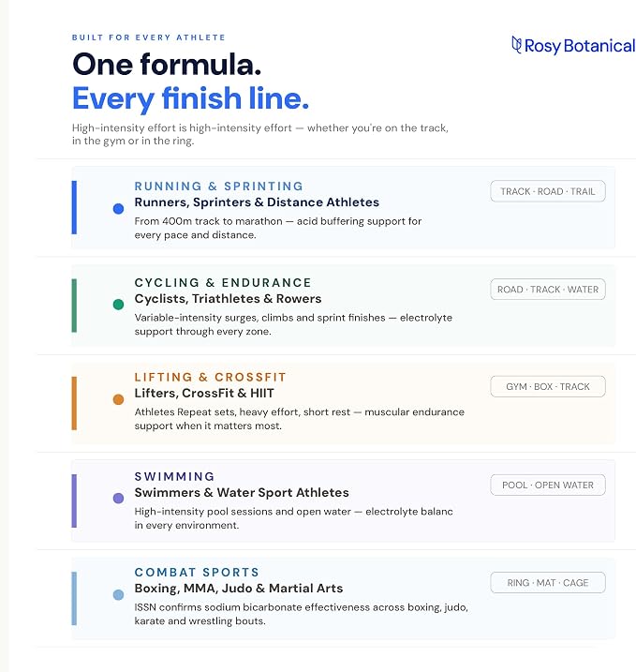Click the blue dot beside Running & Sprinting
The image size is (636, 672).
click(x=118, y=209)
